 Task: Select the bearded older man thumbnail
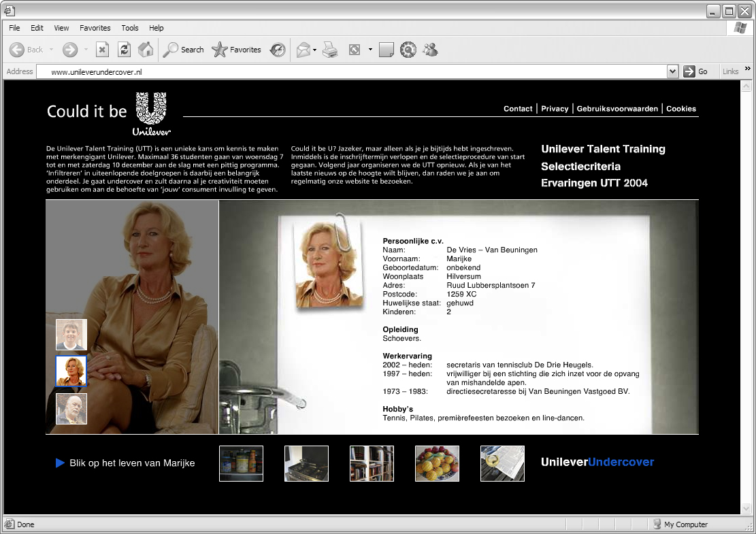pos(71,409)
